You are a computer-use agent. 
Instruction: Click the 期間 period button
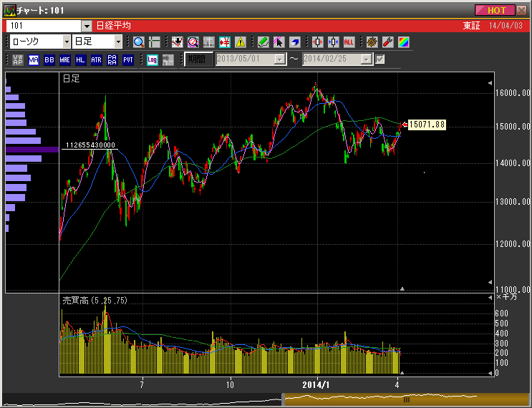coord(198,59)
